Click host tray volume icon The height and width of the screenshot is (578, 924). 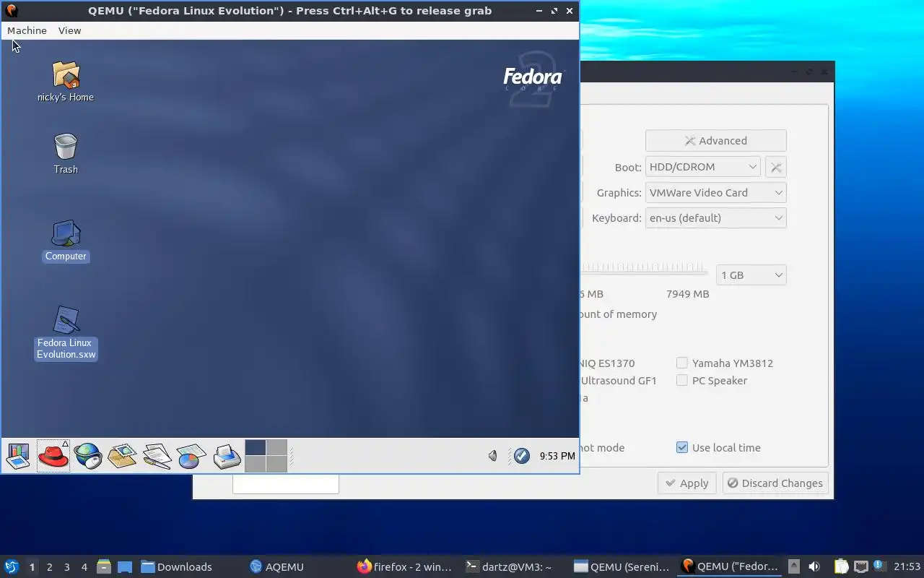[x=814, y=567]
